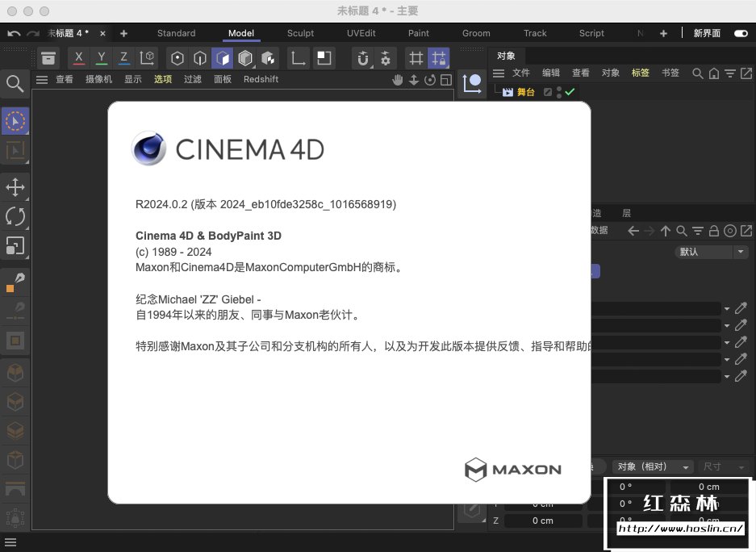Open the search magnifier in left toolbar
756x552 pixels.
click(x=15, y=84)
